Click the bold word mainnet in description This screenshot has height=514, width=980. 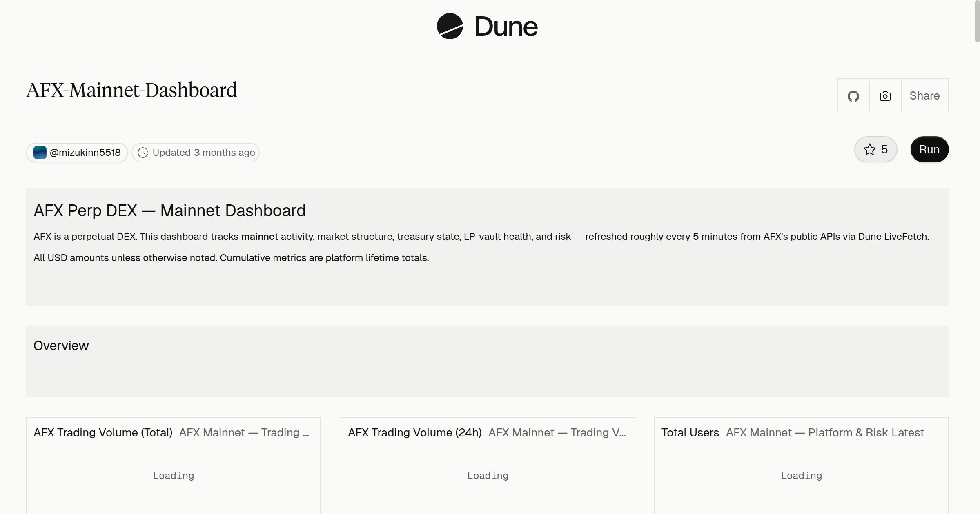pos(260,237)
